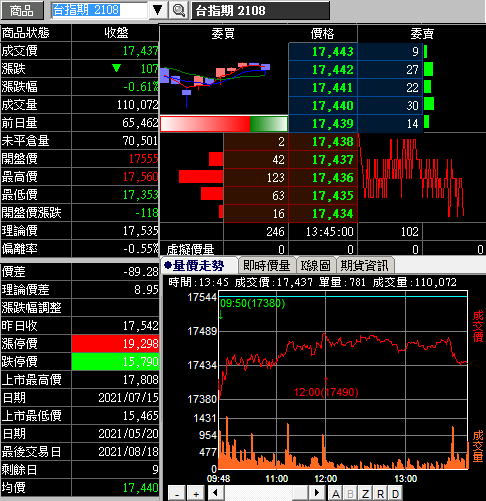Click the magnifier search icon beside the symbol box
The width and height of the screenshot is (486, 501).
[178, 11]
